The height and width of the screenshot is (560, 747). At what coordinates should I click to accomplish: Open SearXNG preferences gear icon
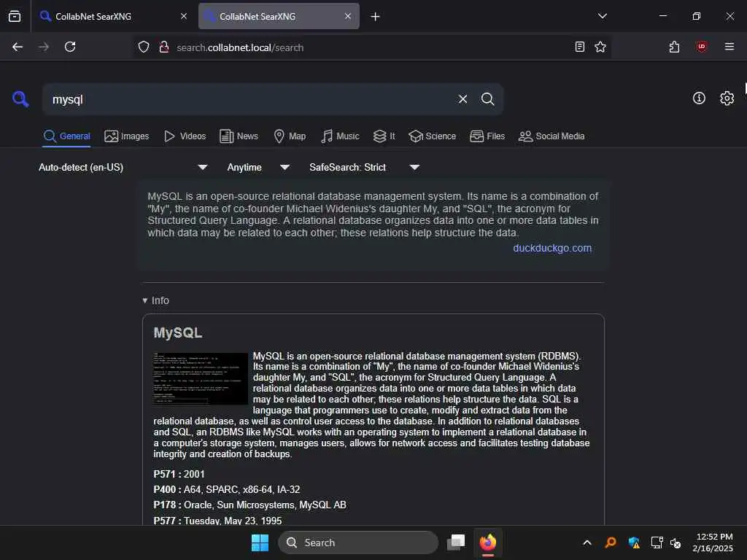pyautogui.click(x=727, y=98)
